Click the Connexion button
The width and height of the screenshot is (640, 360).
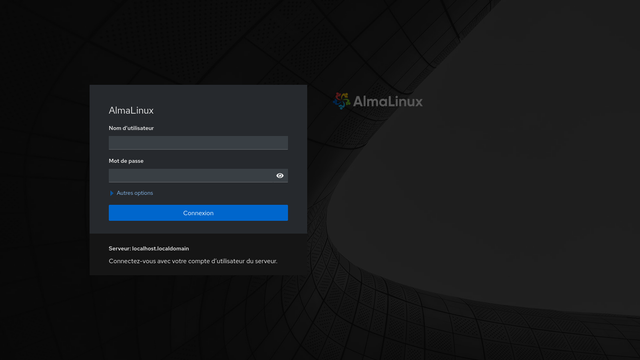click(x=198, y=213)
